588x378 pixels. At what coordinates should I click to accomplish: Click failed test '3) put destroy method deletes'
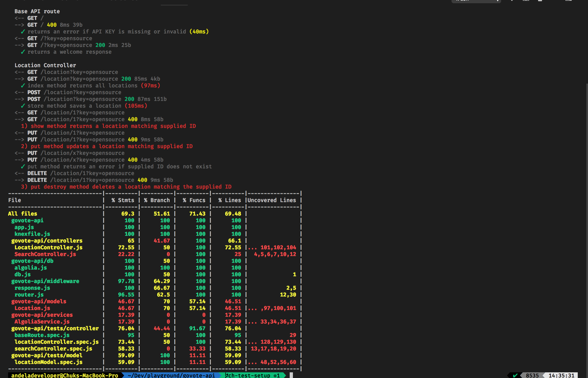pos(126,187)
